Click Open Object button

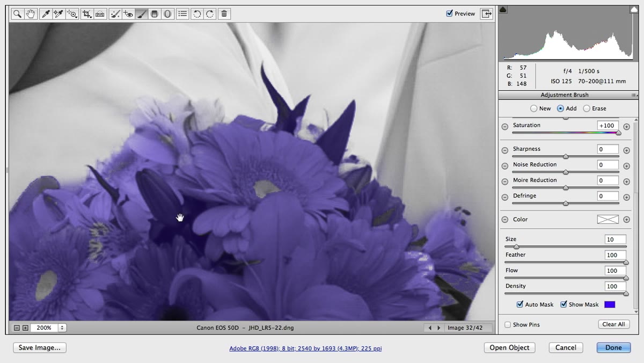pos(510,347)
